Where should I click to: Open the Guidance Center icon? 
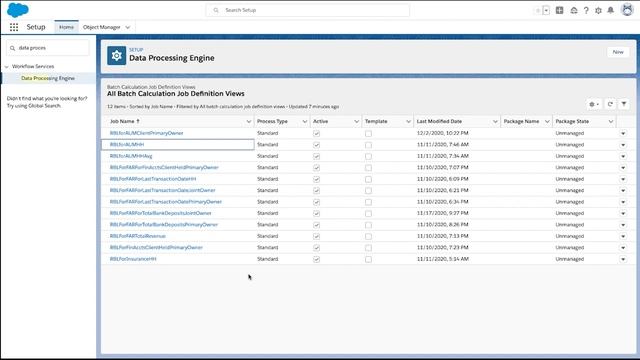574,11
